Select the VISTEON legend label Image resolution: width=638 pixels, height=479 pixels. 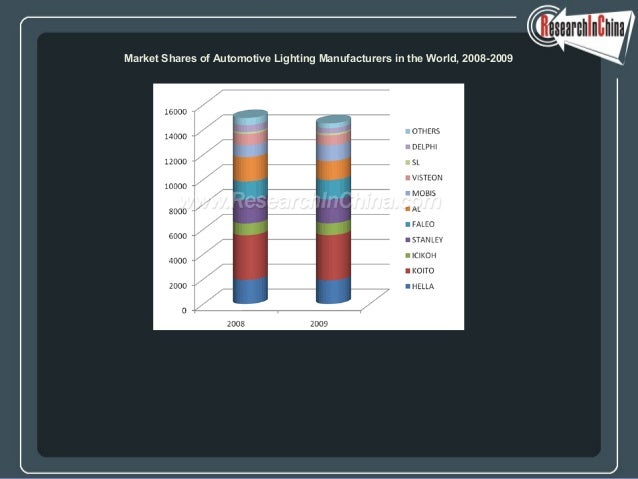pos(427,178)
